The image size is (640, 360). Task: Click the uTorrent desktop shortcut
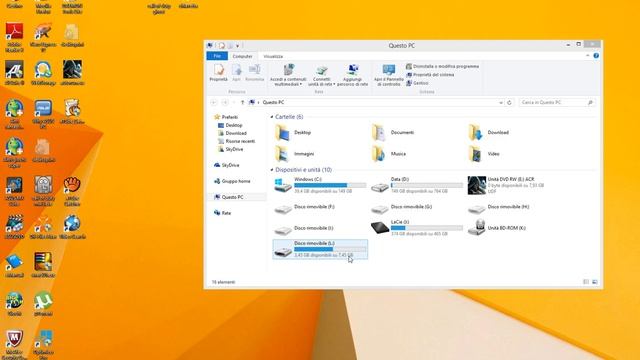(43, 305)
